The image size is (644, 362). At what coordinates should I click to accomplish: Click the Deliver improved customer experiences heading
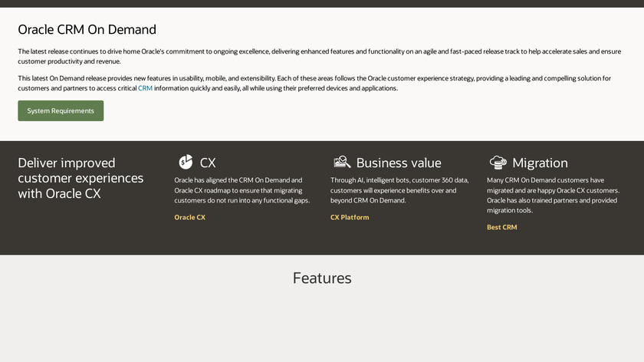[80, 178]
